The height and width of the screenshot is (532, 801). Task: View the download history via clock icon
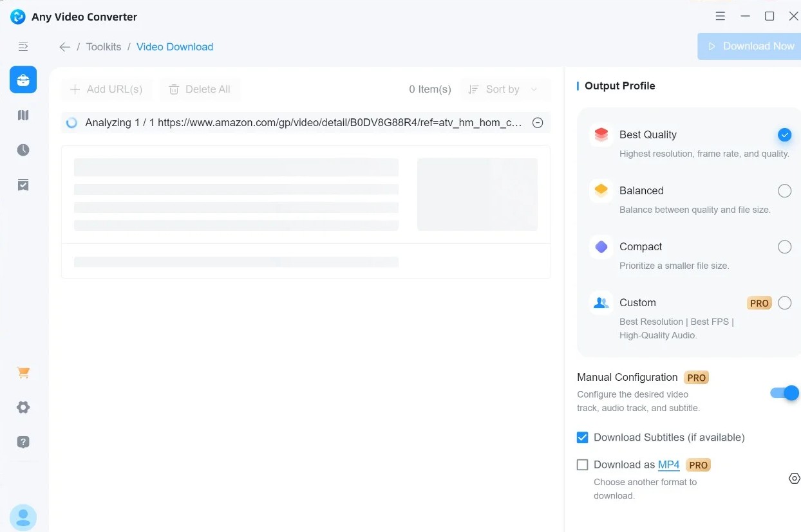tap(23, 149)
